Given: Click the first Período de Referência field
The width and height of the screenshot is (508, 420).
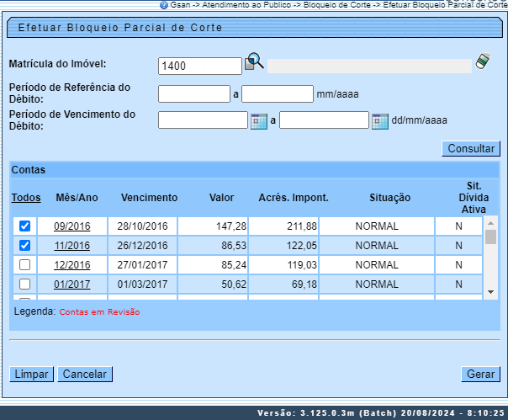Looking at the screenshot, I should click(x=193, y=93).
